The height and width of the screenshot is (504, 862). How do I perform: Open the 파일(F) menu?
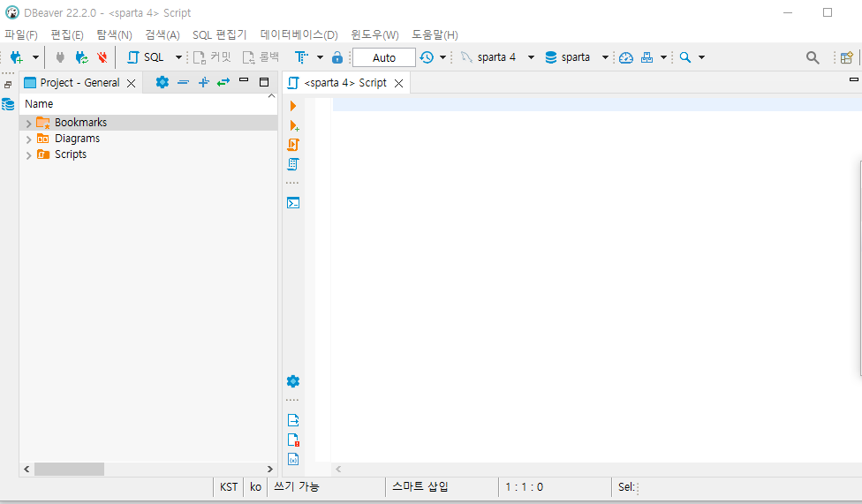21,34
